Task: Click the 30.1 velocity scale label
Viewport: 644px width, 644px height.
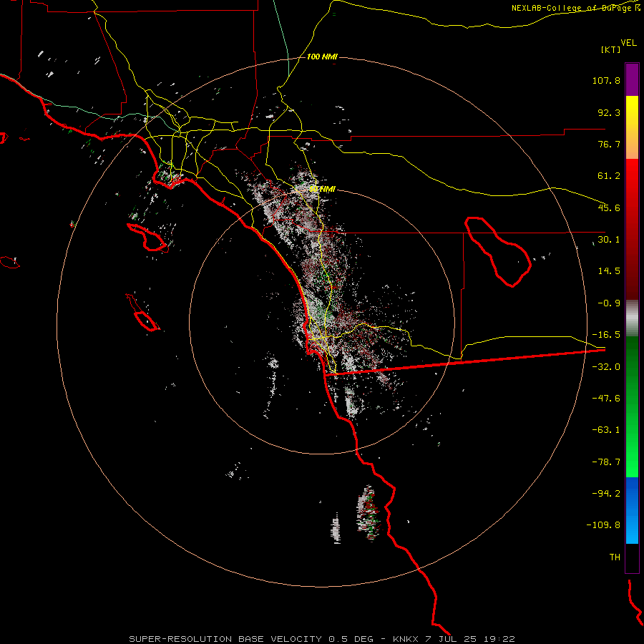Action: [x=609, y=240]
